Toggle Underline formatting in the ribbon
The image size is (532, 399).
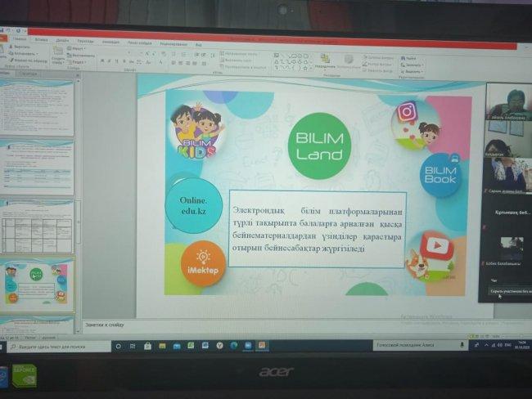pos(117,61)
